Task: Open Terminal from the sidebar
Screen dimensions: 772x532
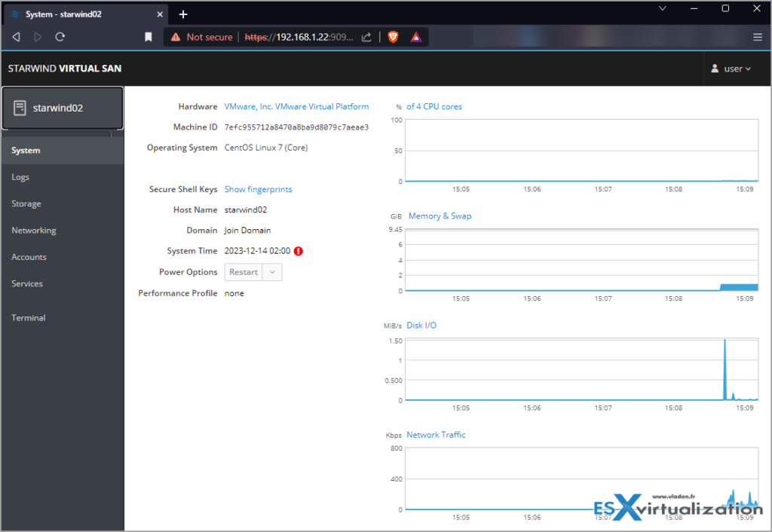Action: click(28, 317)
